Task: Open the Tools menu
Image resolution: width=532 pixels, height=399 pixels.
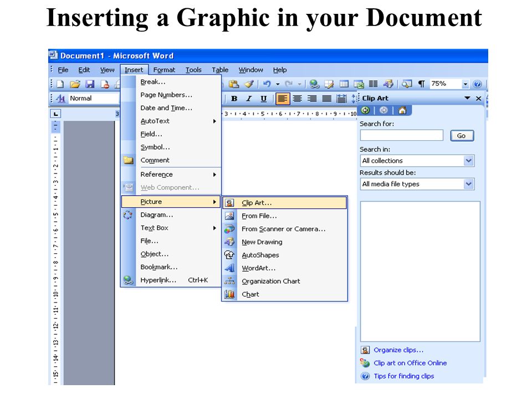Action: [193, 70]
